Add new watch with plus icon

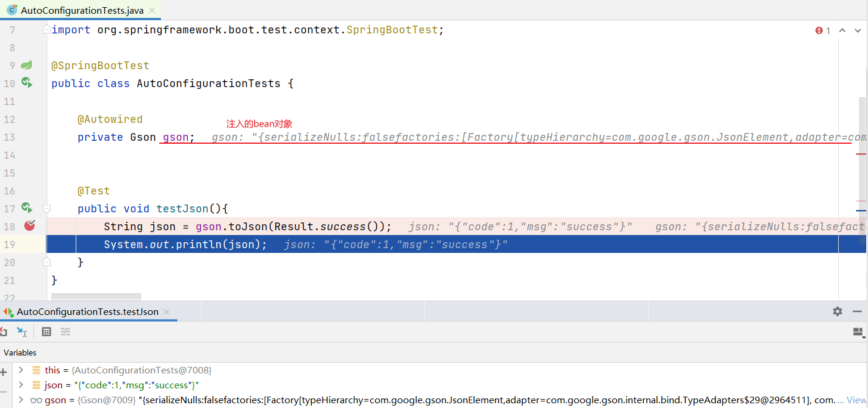point(4,372)
